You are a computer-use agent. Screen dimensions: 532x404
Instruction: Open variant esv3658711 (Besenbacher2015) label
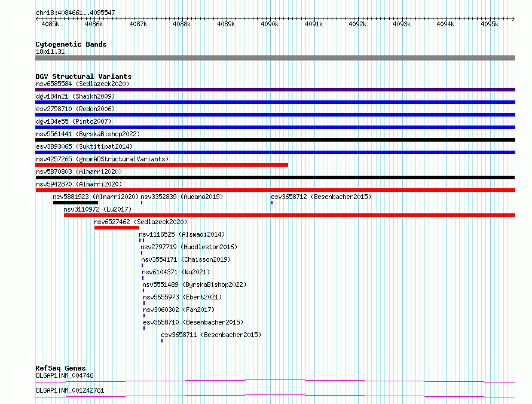[211, 335]
